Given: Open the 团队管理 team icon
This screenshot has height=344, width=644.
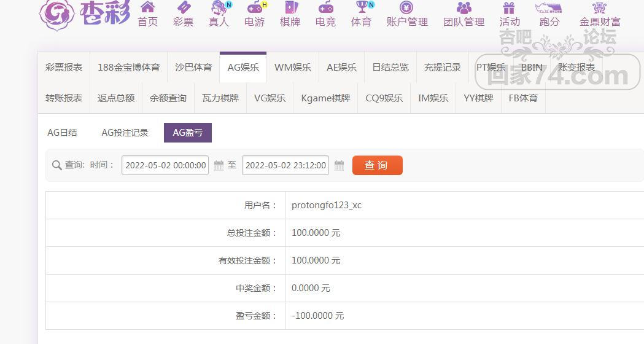Looking at the screenshot, I should tap(464, 8).
